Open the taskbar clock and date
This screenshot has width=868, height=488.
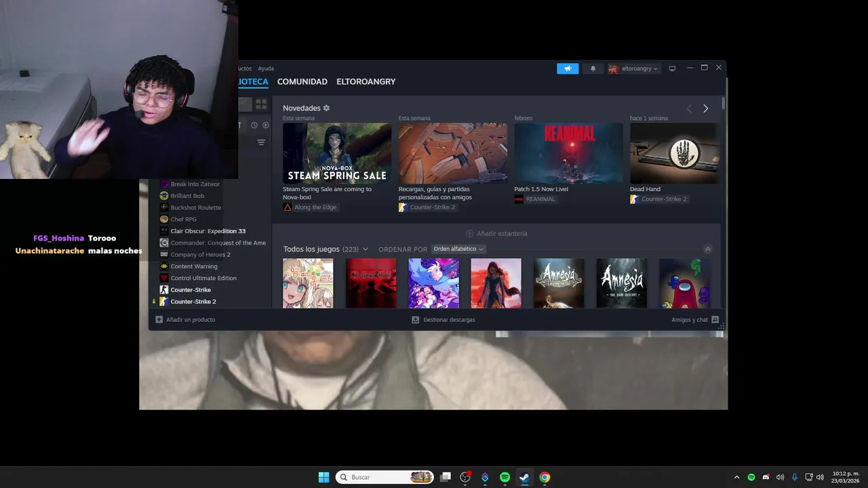pyautogui.click(x=846, y=477)
